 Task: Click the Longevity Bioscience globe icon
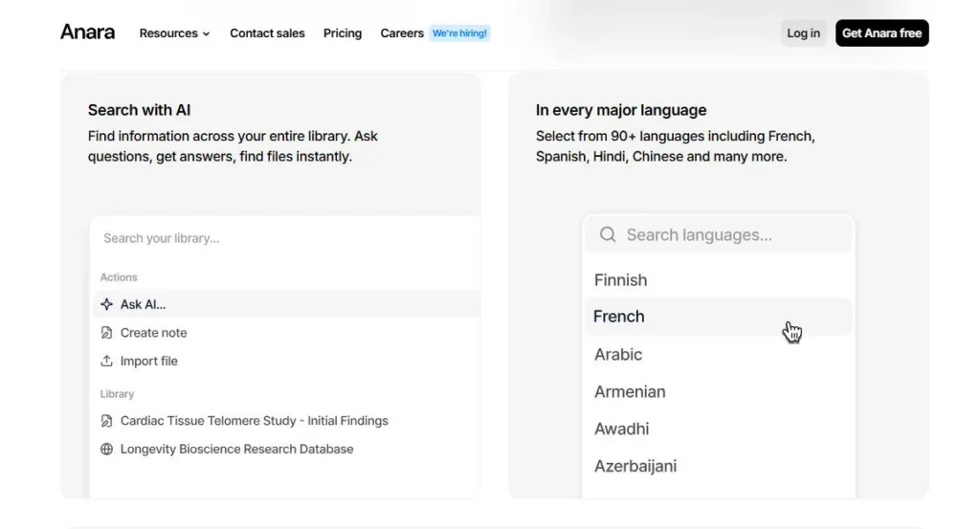107,449
